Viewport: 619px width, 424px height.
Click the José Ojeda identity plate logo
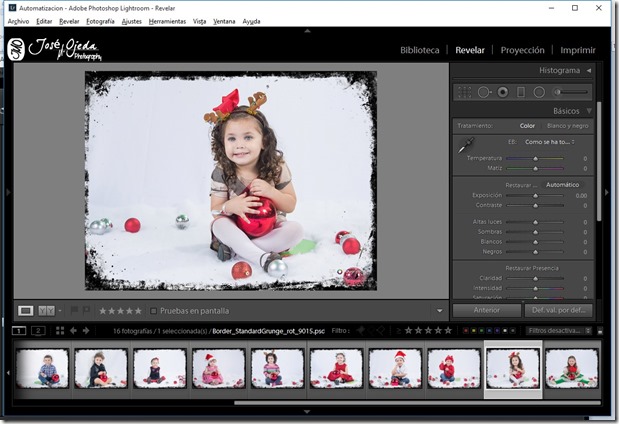(x=54, y=49)
